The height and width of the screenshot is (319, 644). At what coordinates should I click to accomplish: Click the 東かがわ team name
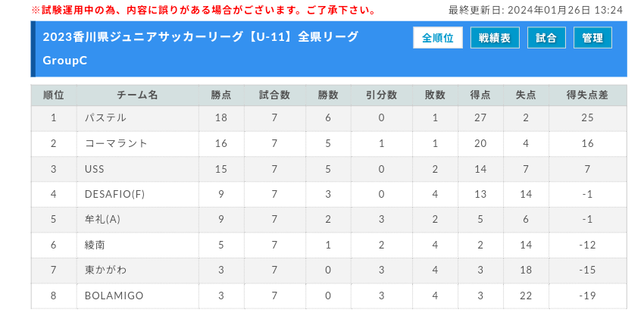tap(105, 271)
